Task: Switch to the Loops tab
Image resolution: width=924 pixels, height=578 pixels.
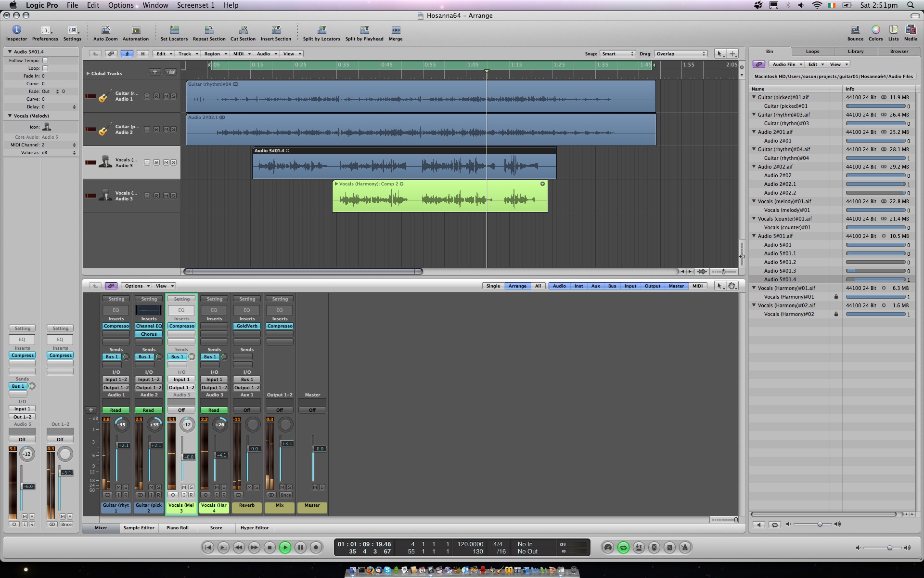Action: click(812, 51)
